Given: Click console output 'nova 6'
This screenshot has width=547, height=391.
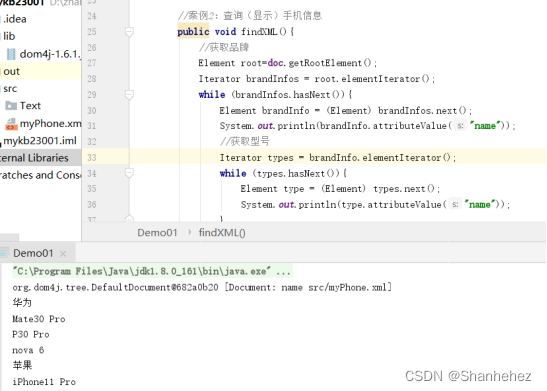Looking at the screenshot, I should (x=28, y=350).
